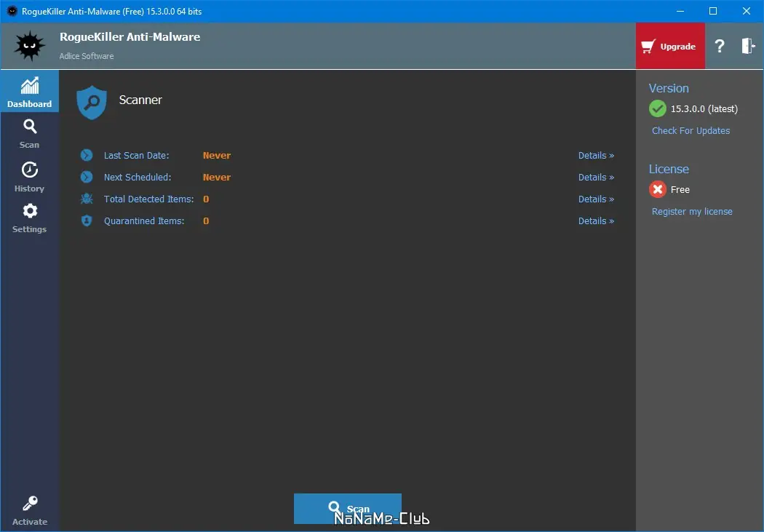Click the arrow icon beside Next Scheduled

[87, 177]
